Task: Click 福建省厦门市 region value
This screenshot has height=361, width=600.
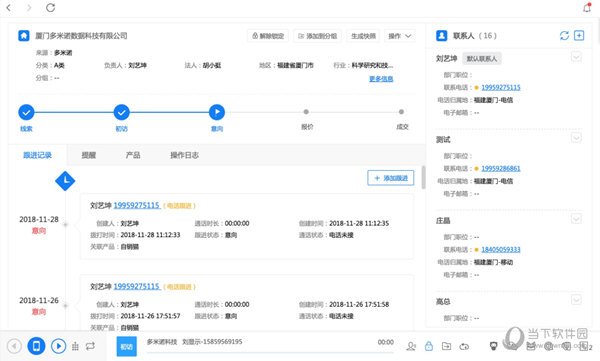Action: click(x=295, y=65)
